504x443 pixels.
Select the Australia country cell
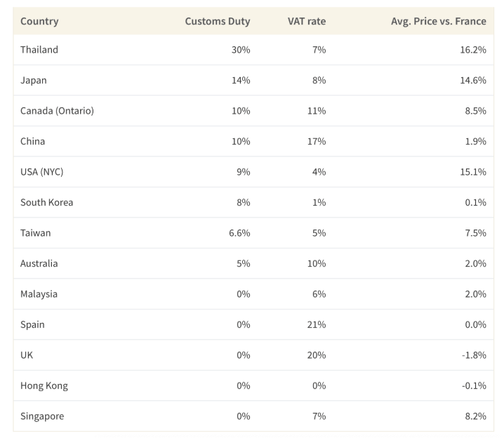click(x=39, y=263)
